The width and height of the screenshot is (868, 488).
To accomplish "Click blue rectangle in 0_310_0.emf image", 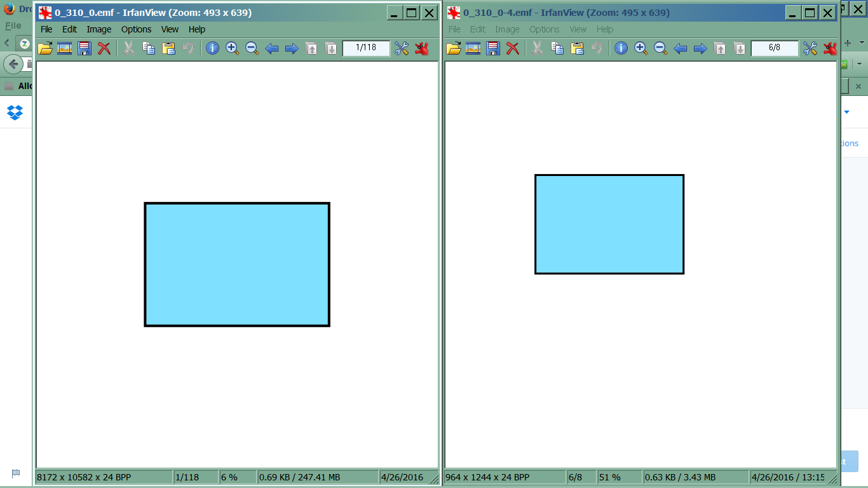I will pos(237,264).
